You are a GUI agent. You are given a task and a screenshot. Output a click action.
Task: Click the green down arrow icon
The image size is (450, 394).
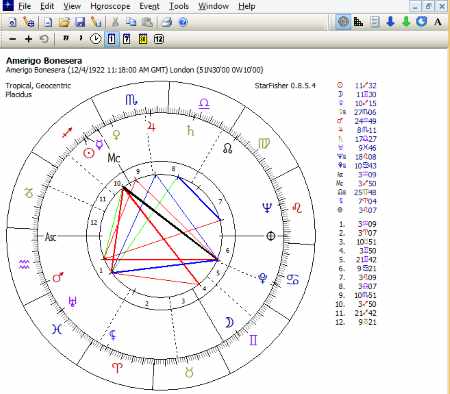[x=406, y=22]
